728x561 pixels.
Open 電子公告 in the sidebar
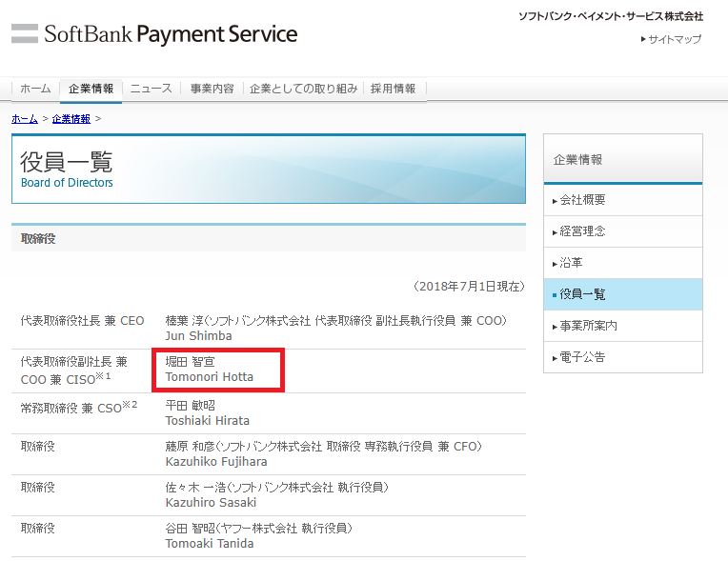pyautogui.click(x=623, y=357)
